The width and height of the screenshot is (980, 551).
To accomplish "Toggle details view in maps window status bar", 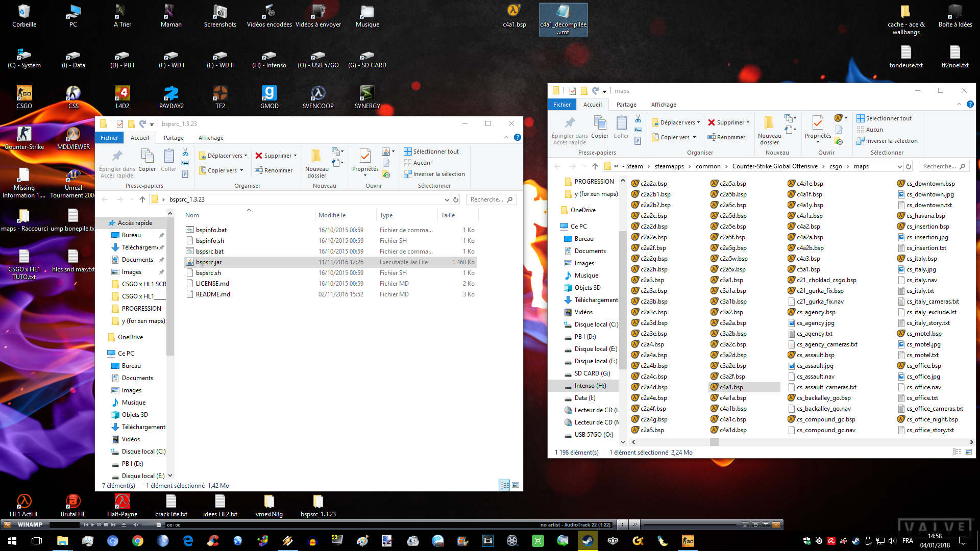I will [957, 452].
